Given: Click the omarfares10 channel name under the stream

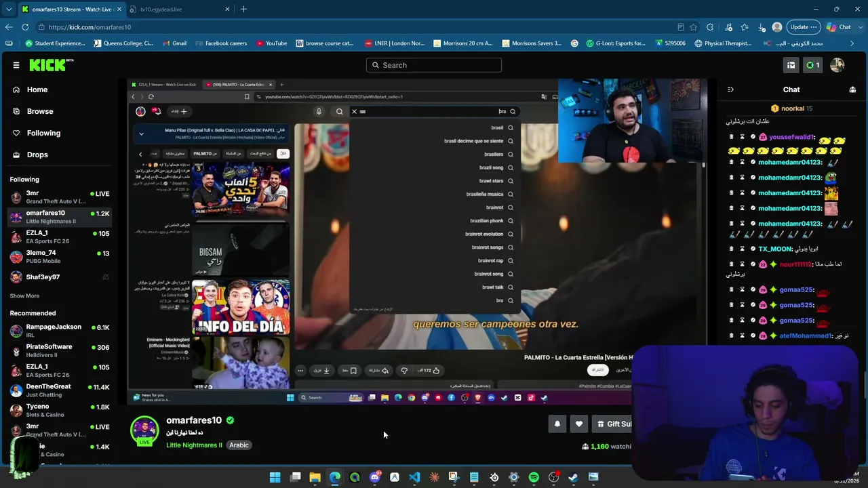Looking at the screenshot, I should [194, 420].
